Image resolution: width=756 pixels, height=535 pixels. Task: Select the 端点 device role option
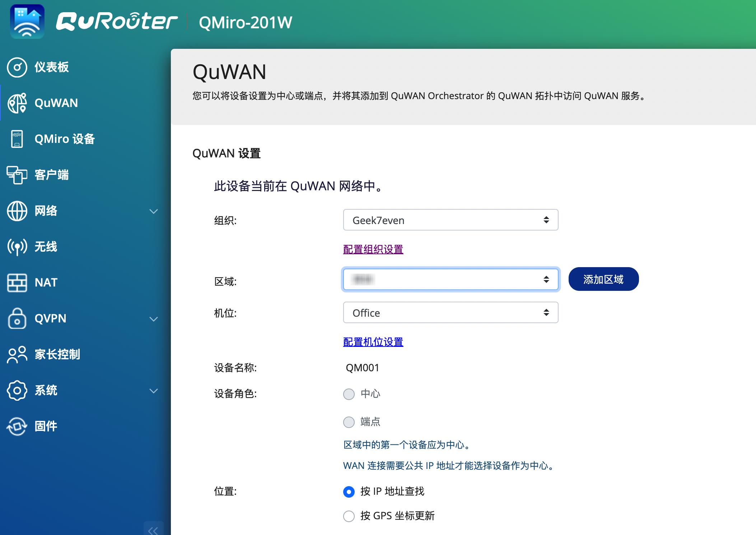coord(349,422)
